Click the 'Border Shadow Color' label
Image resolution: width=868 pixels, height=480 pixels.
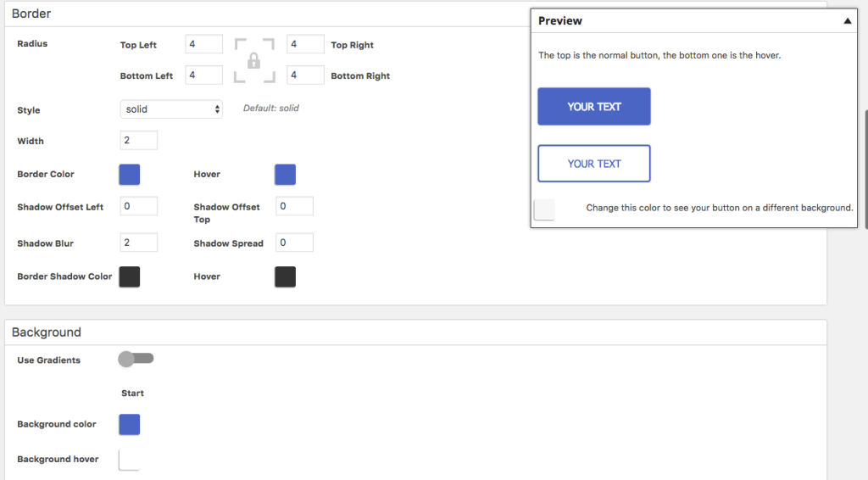[x=64, y=276]
